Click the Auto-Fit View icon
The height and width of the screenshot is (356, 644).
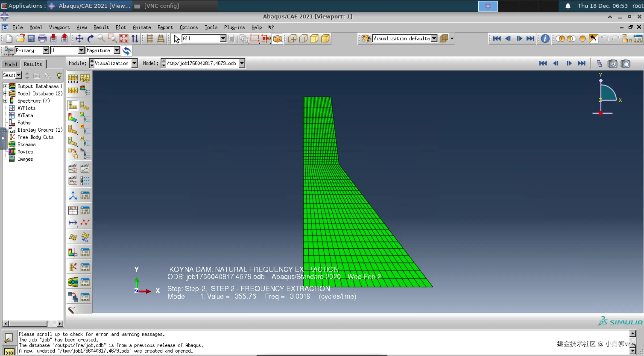(124, 39)
